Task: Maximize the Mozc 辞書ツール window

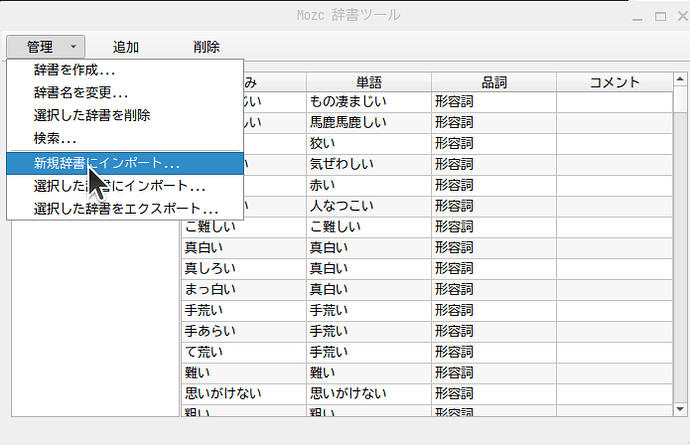Action: [x=660, y=17]
